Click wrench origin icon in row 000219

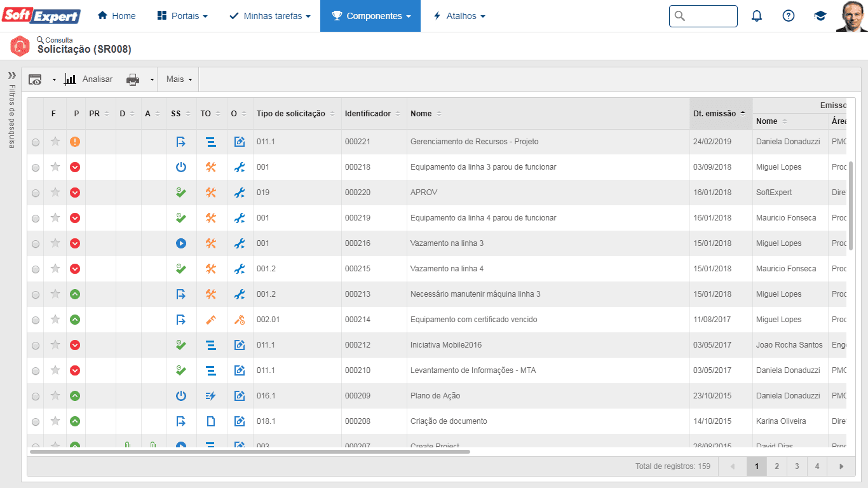click(240, 218)
